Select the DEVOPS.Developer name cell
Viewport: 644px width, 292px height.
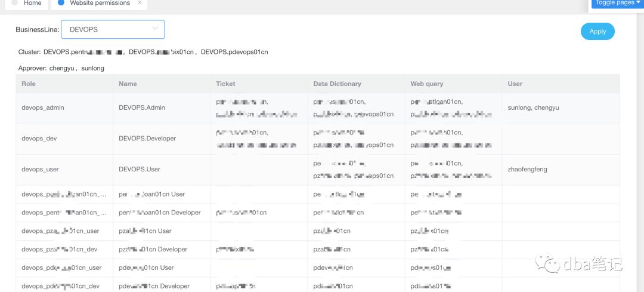147,139
